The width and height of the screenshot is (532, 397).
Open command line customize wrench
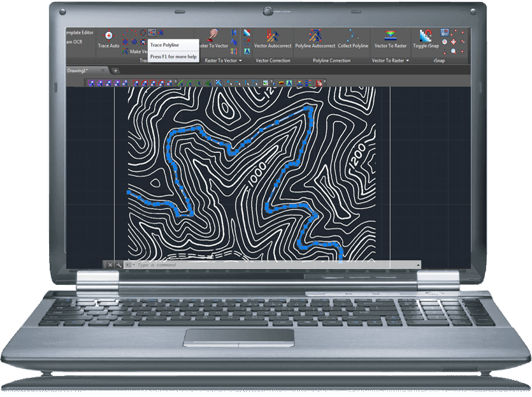click(119, 264)
